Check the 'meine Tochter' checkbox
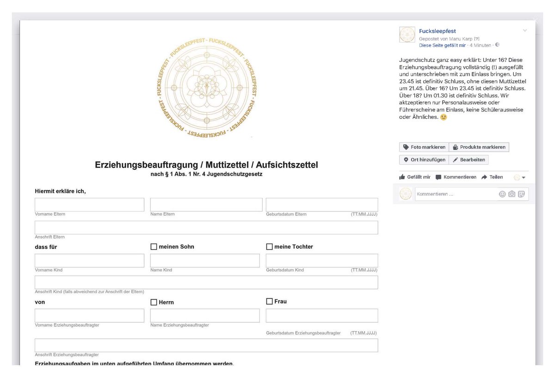Image resolution: width=555 pixels, height=392 pixels. [269, 247]
